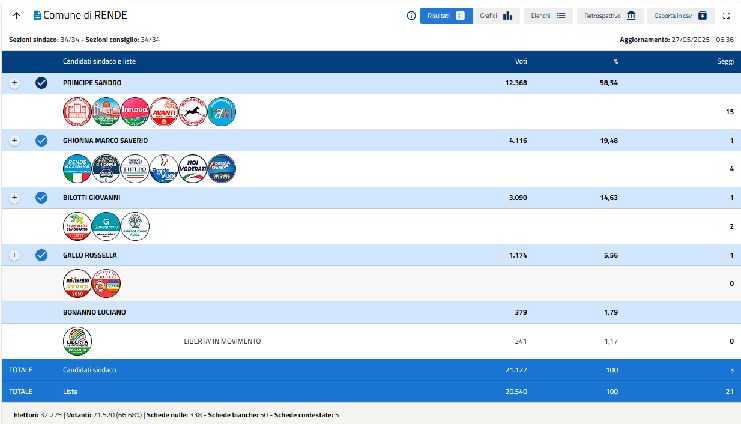Select the tree list logo under Bilotti
This screenshot has width=741, height=424.
135,226
